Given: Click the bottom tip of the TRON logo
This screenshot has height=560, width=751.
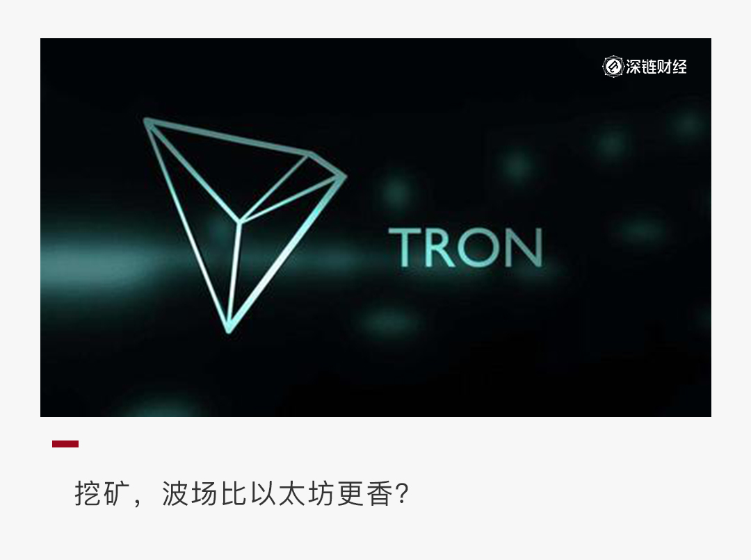Looking at the screenshot, I should [x=229, y=329].
